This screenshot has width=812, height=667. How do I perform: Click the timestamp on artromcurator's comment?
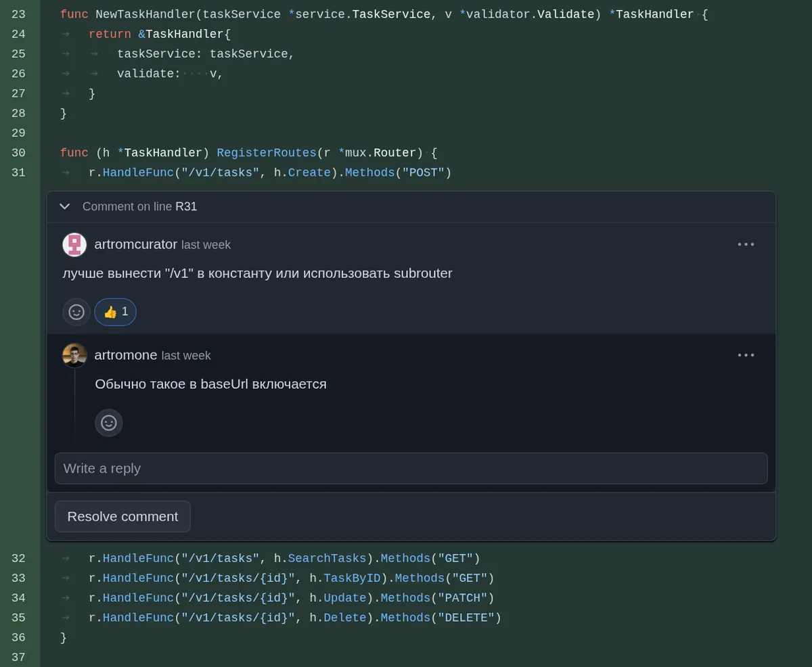pos(206,245)
